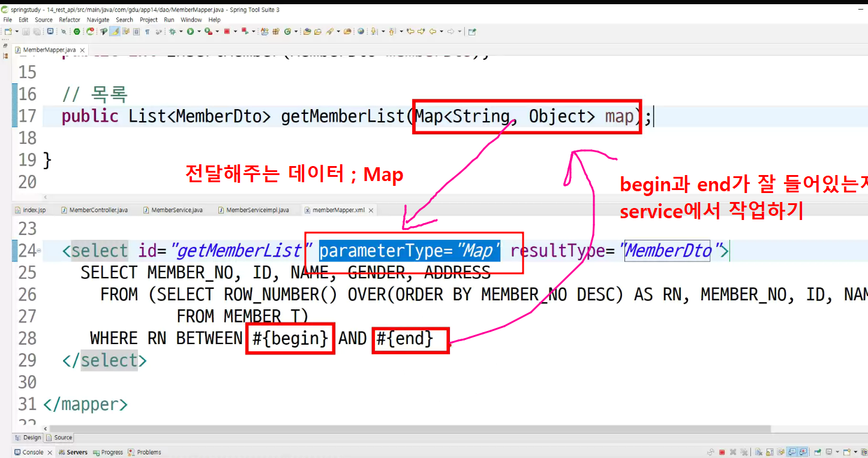Click the Previous Annotation icon
The image size is (868, 458).
[392, 31]
